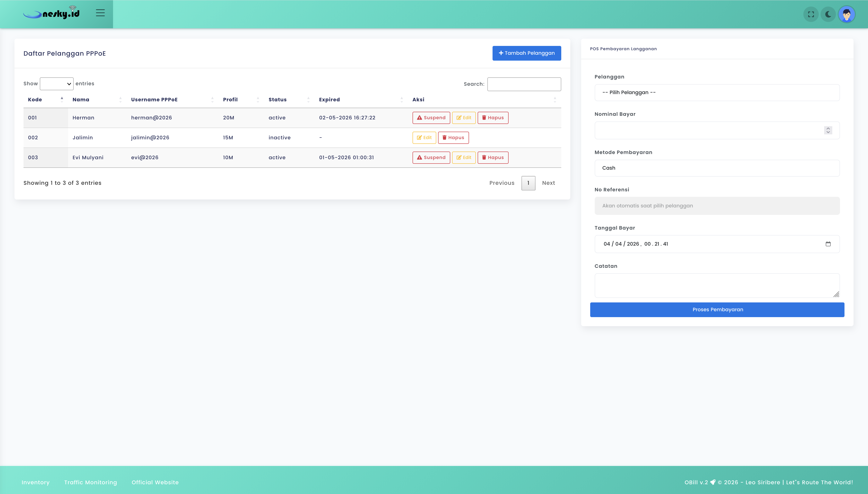The image size is (868, 494).
Task: Toggle dark mode moon icon
Action: coord(828,14)
